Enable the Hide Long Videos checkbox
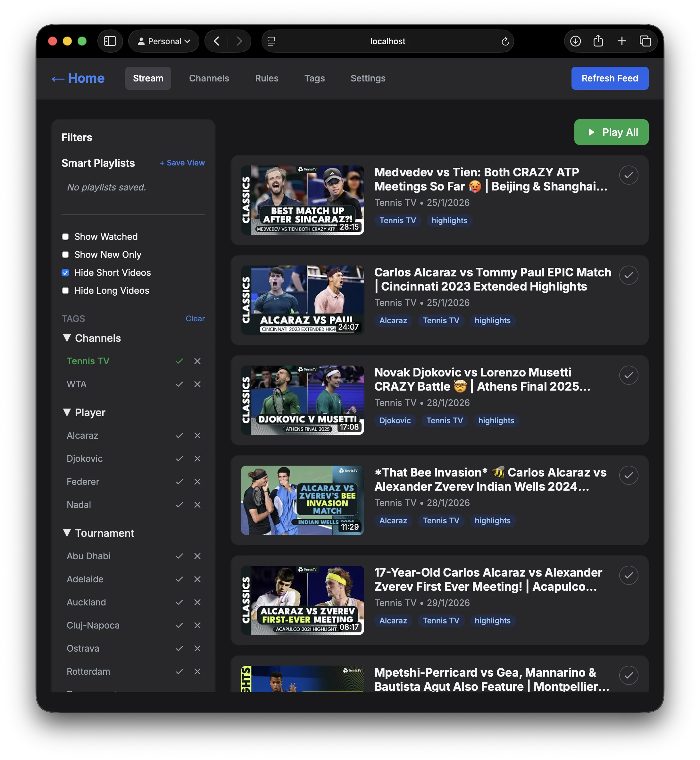This screenshot has height=760, width=700. point(65,291)
